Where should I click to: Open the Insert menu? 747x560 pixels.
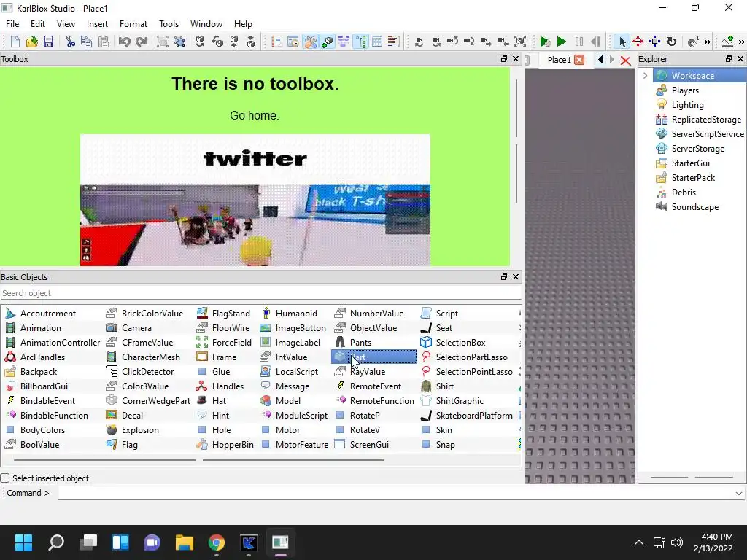(97, 24)
